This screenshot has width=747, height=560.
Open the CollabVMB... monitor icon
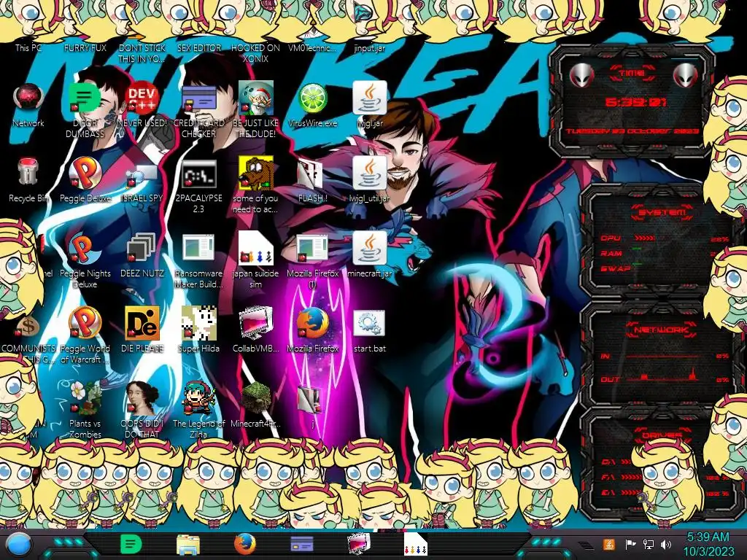click(x=255, y=324)
